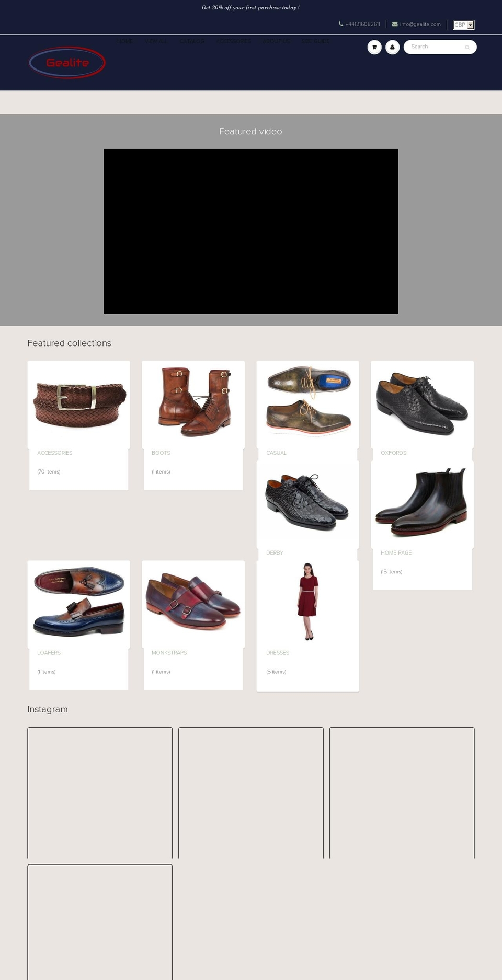Click the (1 items) count under Monkstraps
Viewport: 502px width, 980px height.
pyautogui.click(x=161, y=672)
